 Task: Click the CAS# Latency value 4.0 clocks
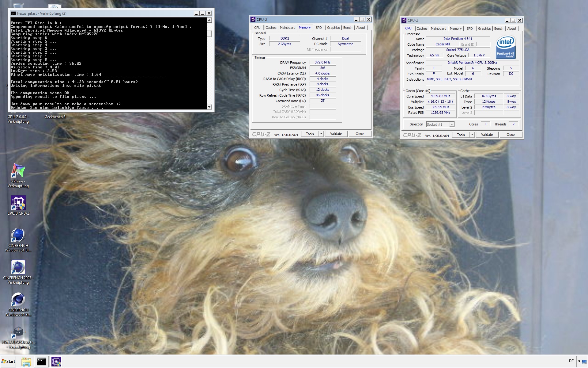322,73
